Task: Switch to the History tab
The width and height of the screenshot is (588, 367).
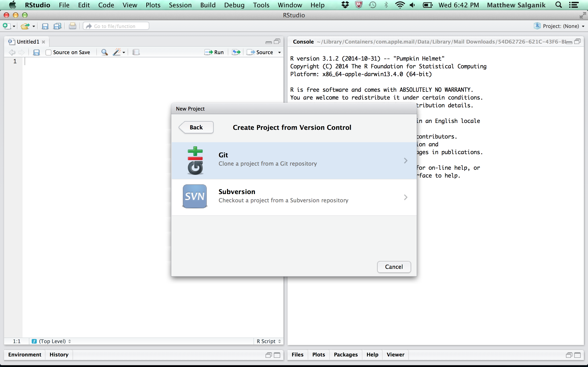Action: (x=59, y=355)
